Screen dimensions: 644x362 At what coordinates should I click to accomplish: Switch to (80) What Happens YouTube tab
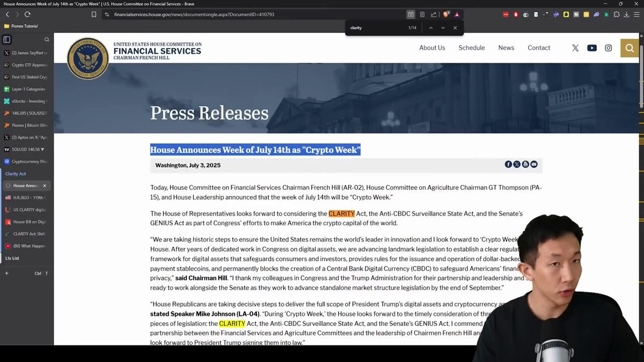coord(26,246)
